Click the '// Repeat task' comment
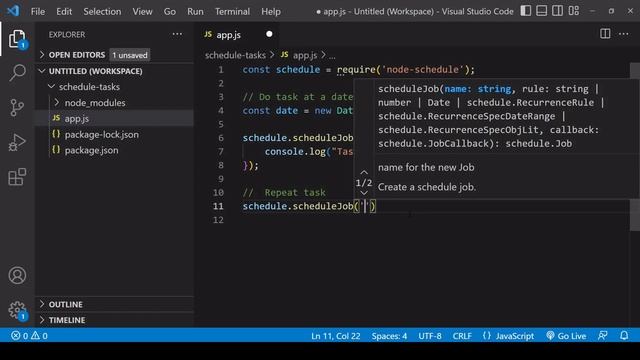Image resolution: width=640 pixels, height=360 pixels. (284, 192)
